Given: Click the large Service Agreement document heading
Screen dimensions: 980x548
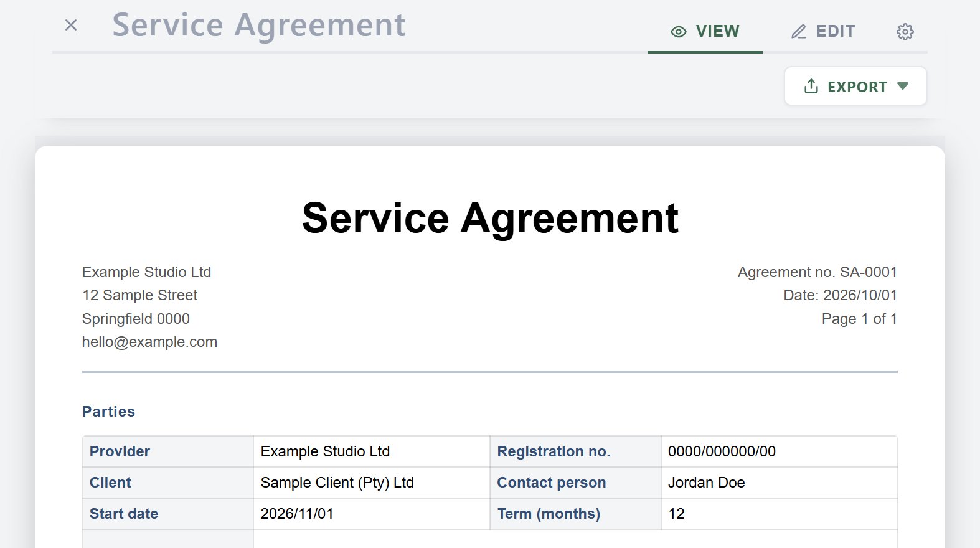Looking at the screenshot, I should pyautogui.click(x=490, y=218).
